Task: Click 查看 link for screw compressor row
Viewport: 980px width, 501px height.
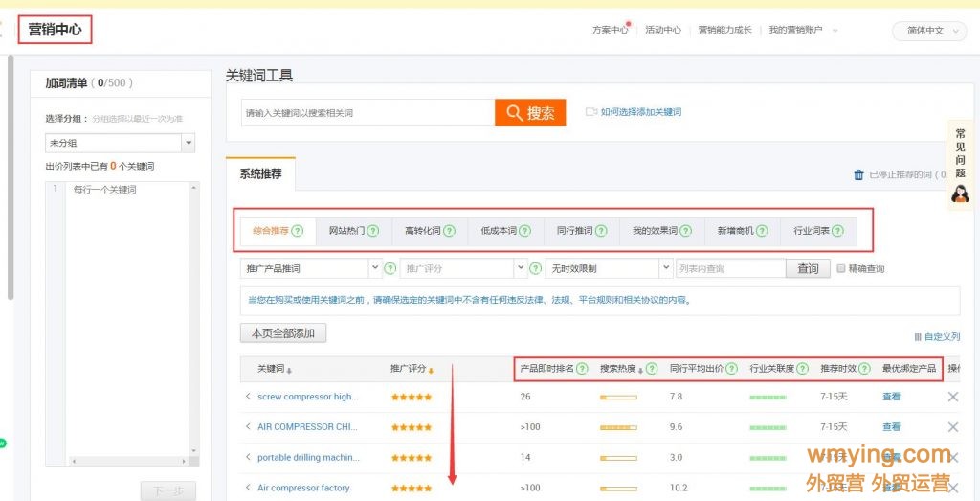Action: coord(891,397)
